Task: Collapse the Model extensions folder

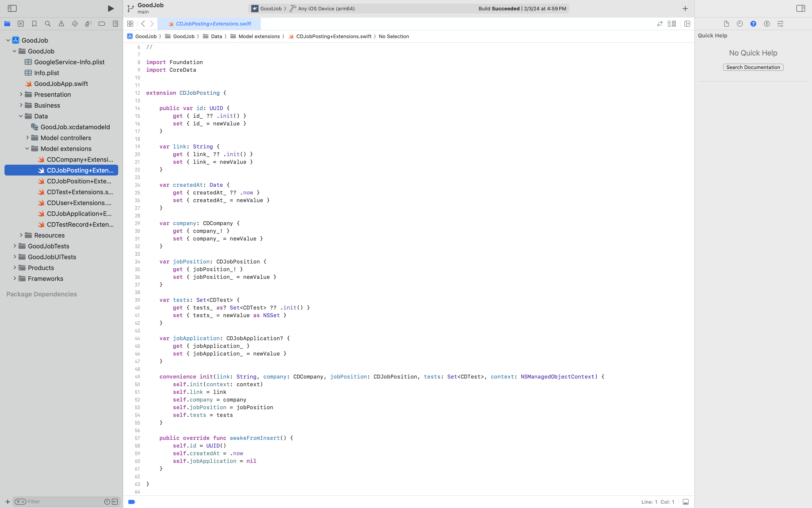Action: (x=27, y=148)
